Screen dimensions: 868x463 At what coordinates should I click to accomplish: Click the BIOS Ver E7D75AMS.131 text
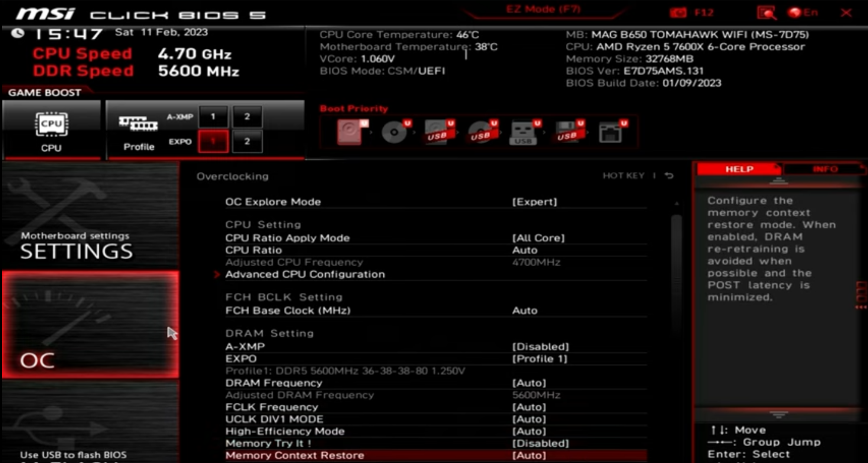tap(635, 71)
